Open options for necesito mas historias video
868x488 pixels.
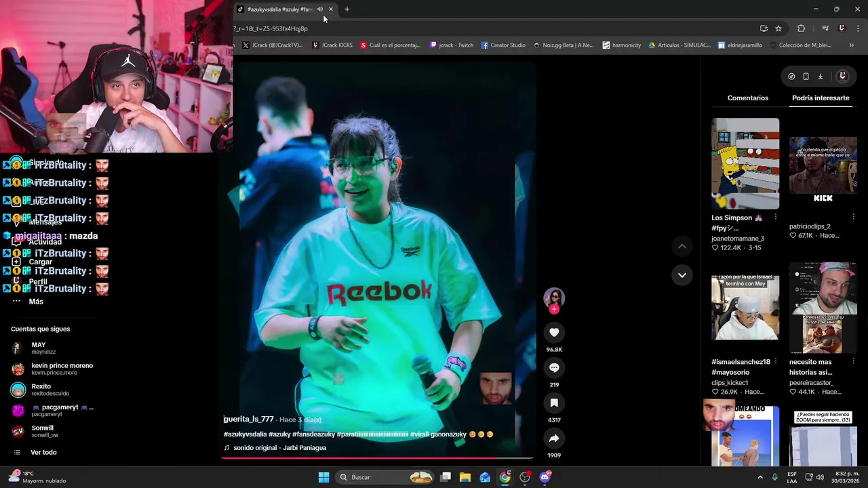853,362
